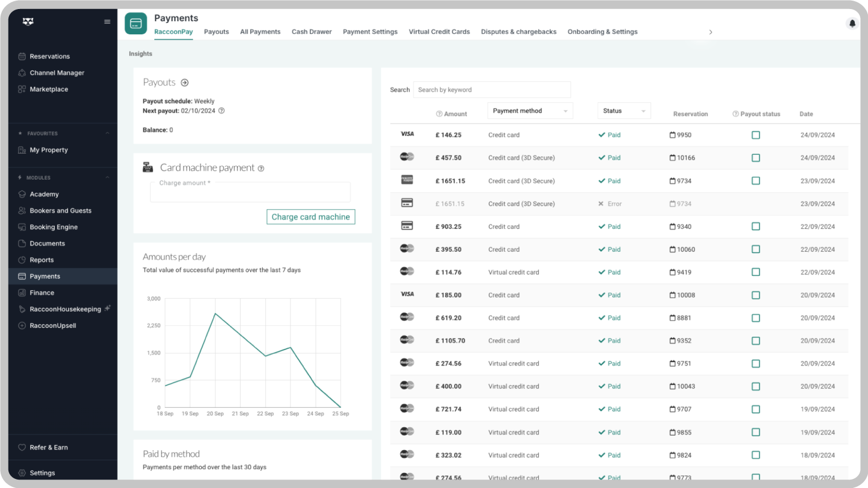Switch to the Payouts tab
This screenshot has width=868, height=488.
[x=216, y=32]
